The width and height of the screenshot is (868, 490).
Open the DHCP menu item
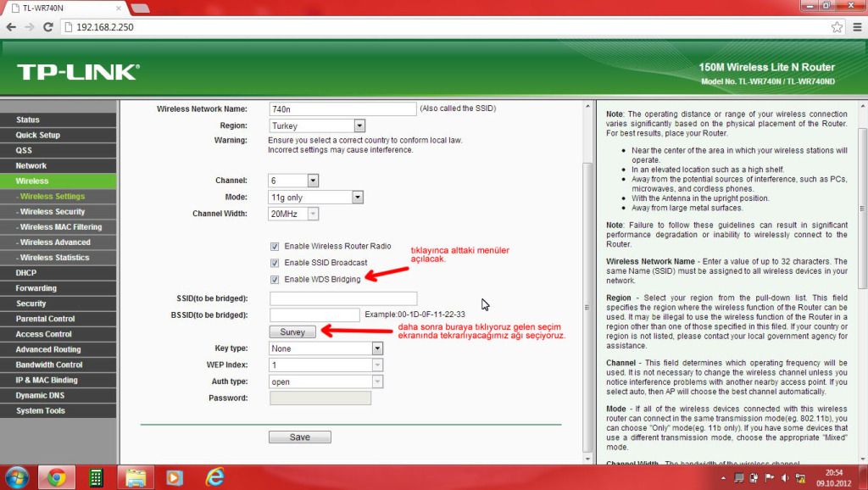point(58,273)
